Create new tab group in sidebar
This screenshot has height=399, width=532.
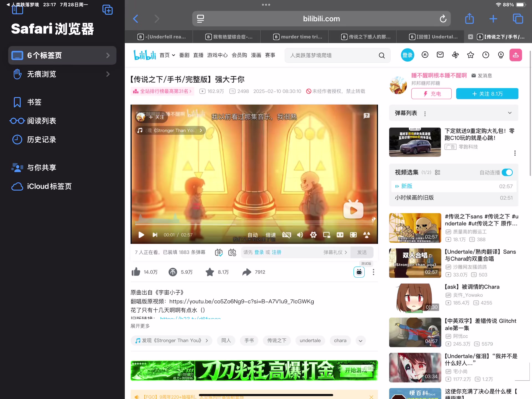pos(108,10)
